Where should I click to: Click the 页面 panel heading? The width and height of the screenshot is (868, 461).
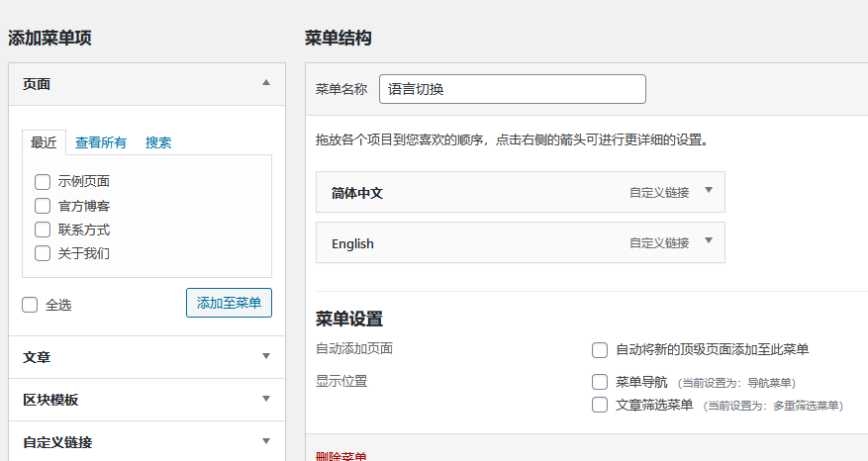37,84
